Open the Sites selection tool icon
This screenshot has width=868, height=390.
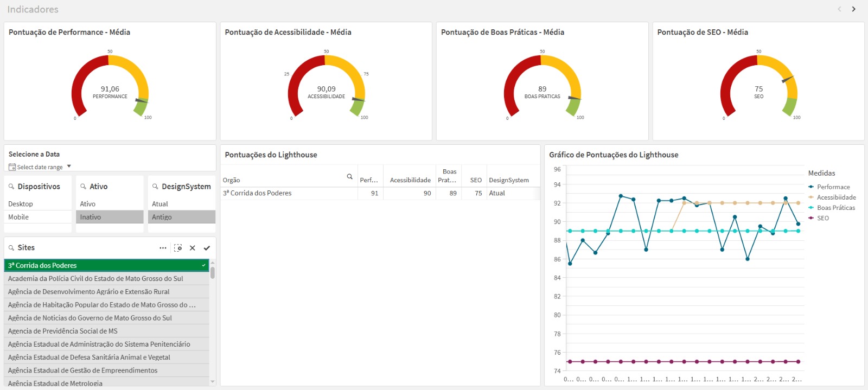click(178, 248)
